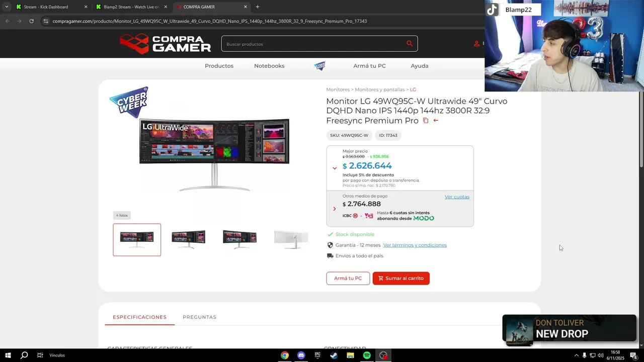Viewport: 644px width, 362px height.
Task: Select the fourth white back-view thumbnail
Action: coord(291,240)
